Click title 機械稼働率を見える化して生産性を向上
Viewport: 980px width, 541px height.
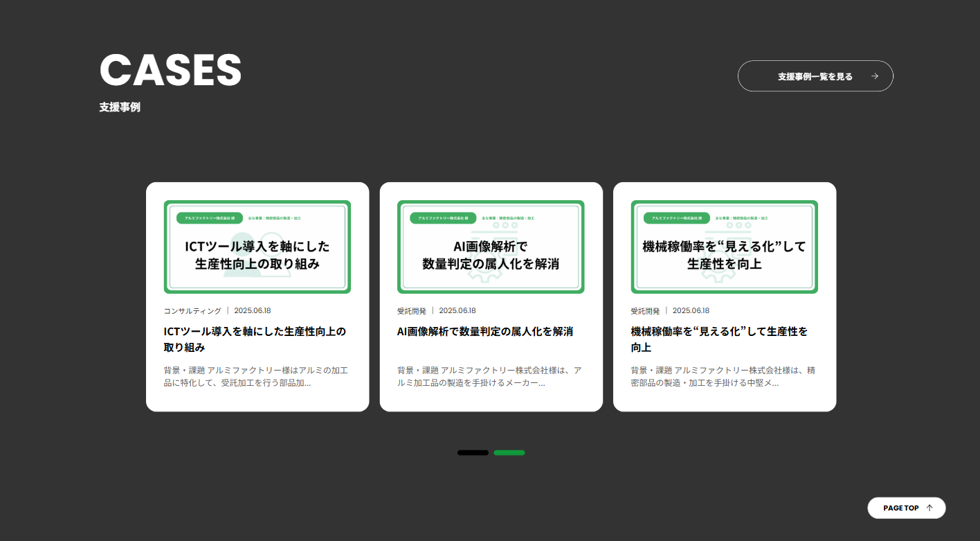click(x=719, y=339)
